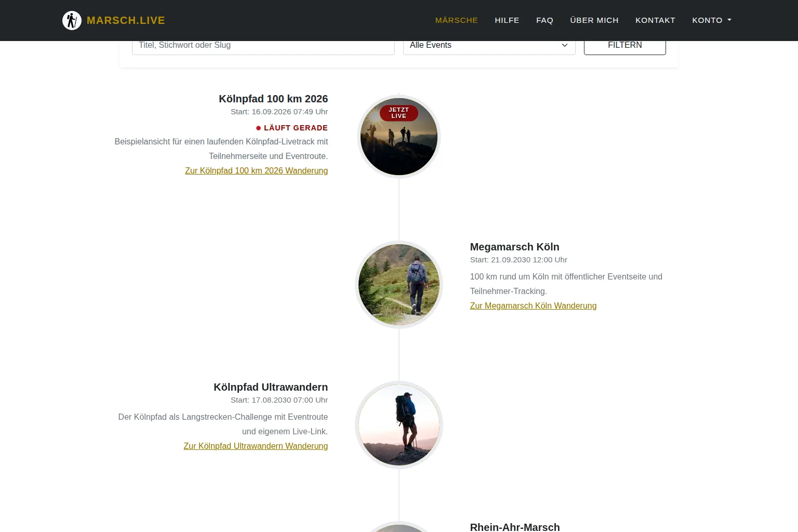Viewport: 798px width, 532px height.
Task: Open the Kölnpfad Ultrawandern round thumbnail
Action: [399, 425]
